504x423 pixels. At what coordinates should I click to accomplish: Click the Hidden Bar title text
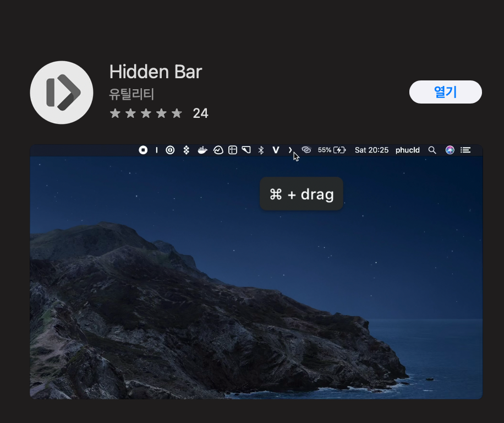tap(156, 72)
